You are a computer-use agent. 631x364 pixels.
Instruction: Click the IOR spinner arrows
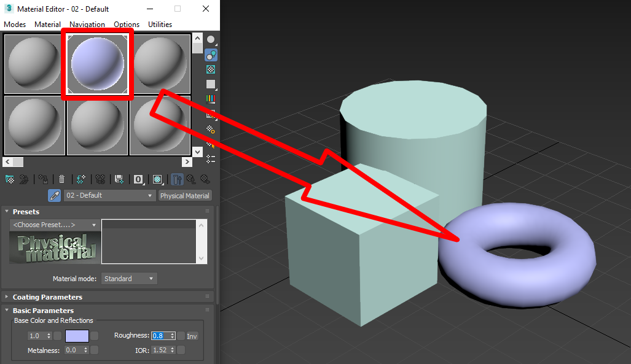tap(173, 350)
